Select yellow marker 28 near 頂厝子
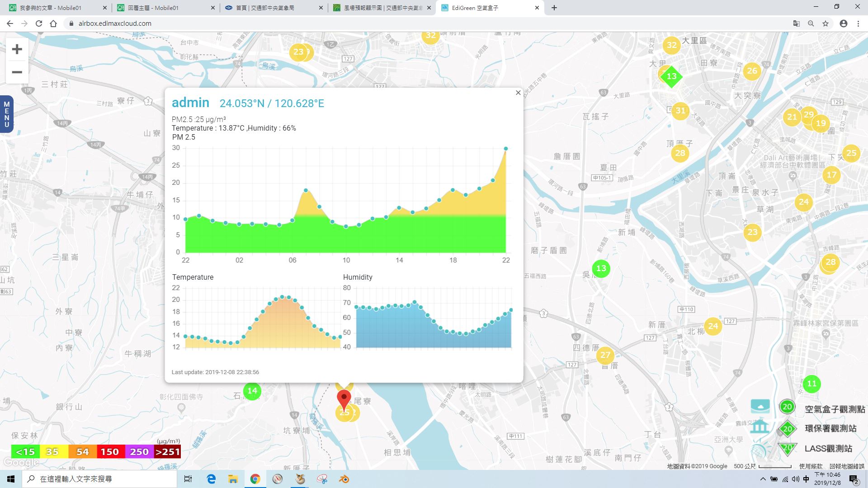The width and height of the screenshot is (868, 488). pos(680,153)
